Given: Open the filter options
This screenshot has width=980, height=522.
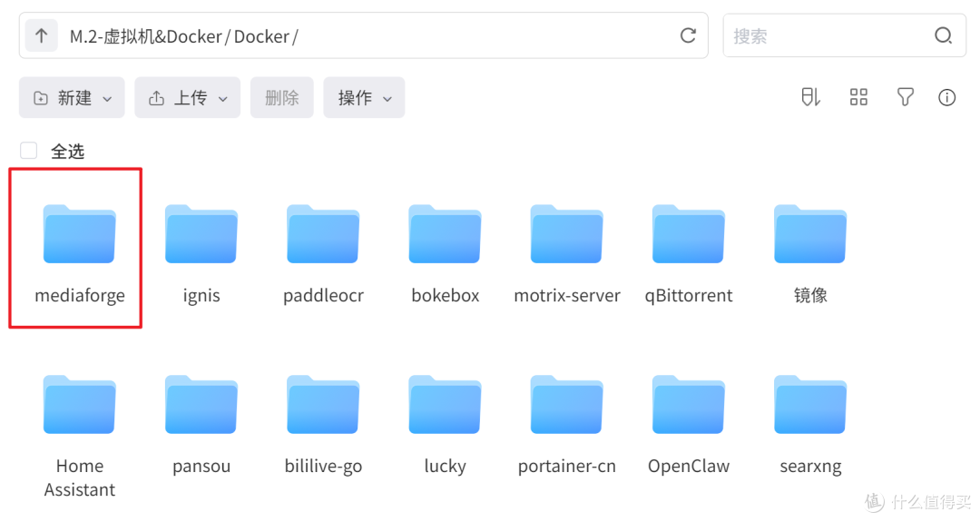Looking at the screenshot, I should (905, 97).
